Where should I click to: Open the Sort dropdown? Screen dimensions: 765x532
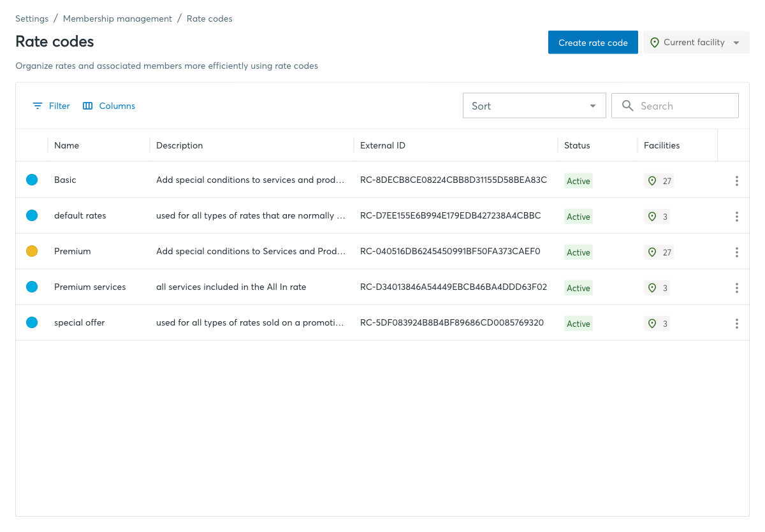tap(534, 106)
